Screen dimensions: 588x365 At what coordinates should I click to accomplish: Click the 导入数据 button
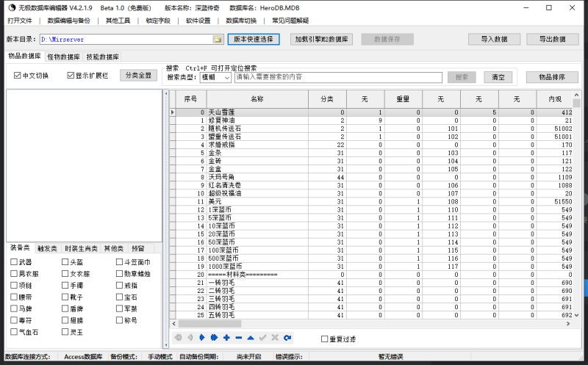pos(494,39)
